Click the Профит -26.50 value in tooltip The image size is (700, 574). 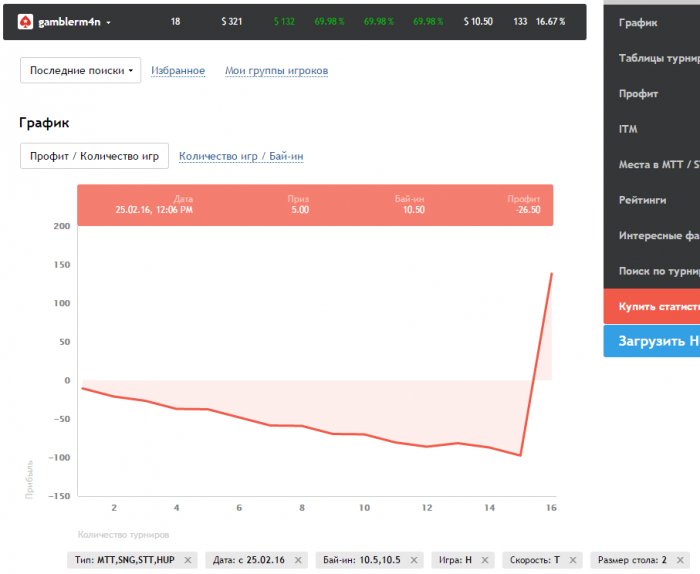(528, 210)
